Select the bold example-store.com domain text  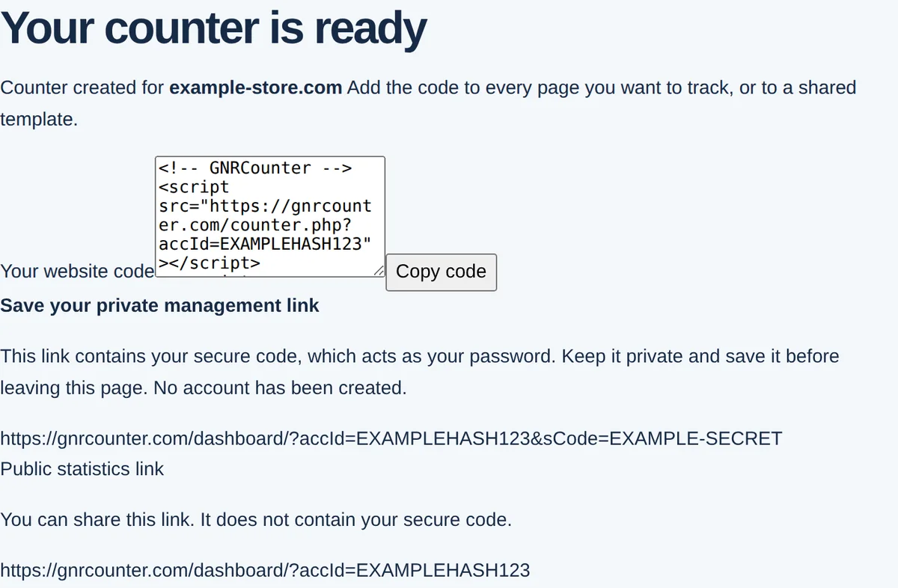coord(256,88)
